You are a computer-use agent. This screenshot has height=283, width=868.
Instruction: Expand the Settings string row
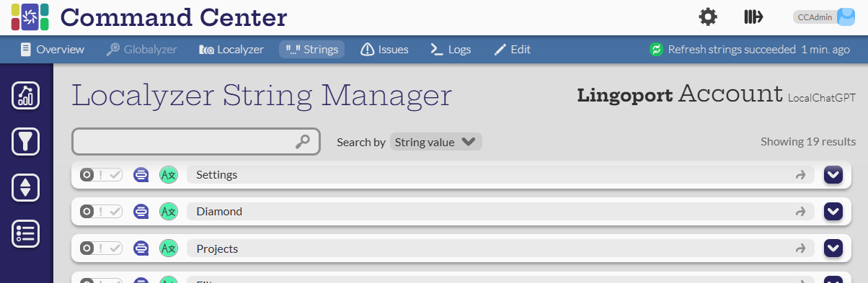tap(833, 174)
